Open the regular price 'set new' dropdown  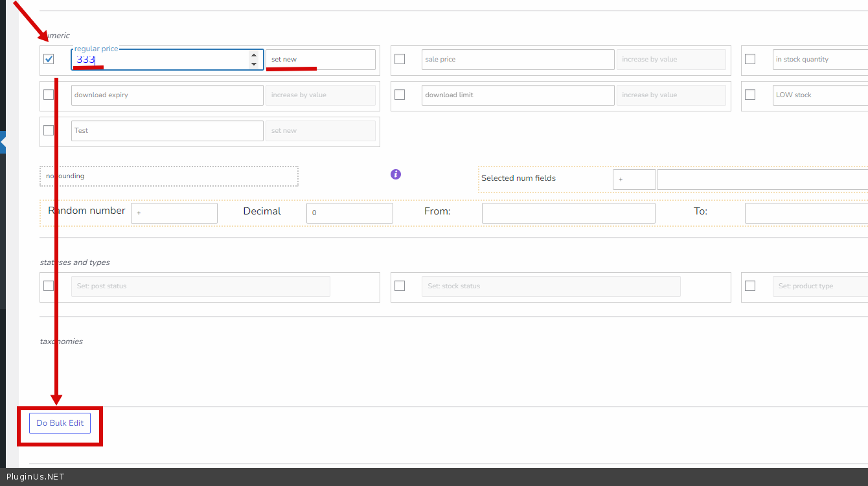point(320,60)
